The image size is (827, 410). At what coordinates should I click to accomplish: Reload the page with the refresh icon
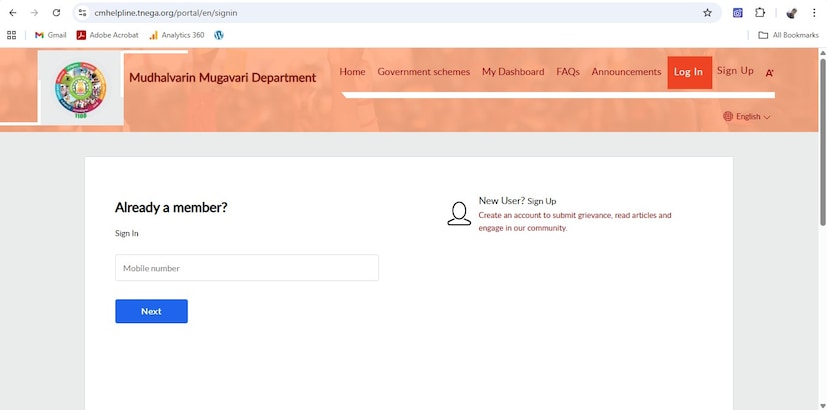tap(56, 13)
